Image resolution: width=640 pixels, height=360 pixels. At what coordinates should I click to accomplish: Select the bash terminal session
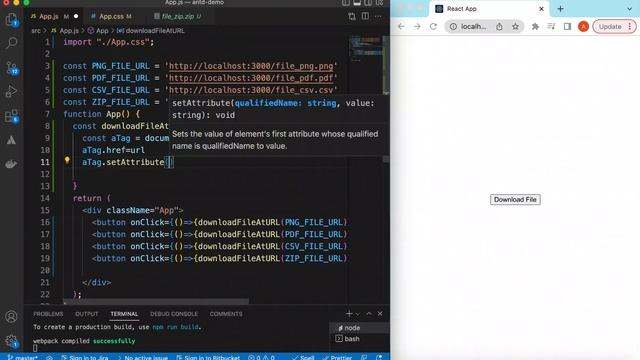tap(359, 339)
